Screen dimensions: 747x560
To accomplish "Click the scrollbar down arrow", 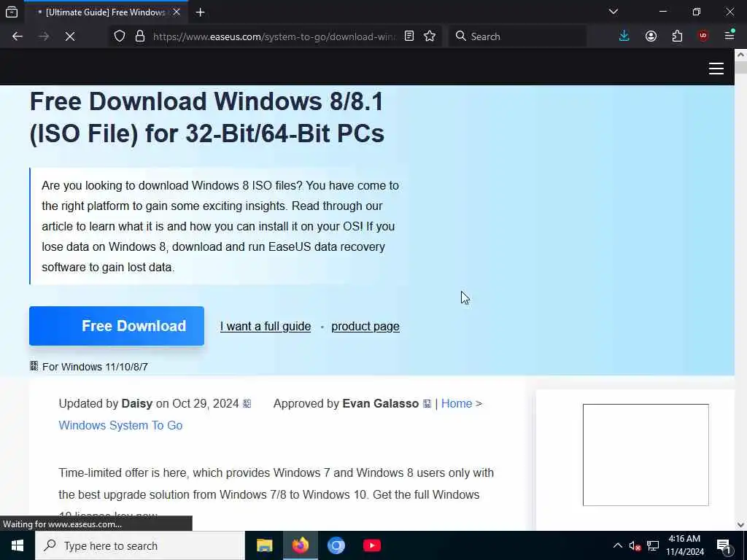I will tap(740, 525).
